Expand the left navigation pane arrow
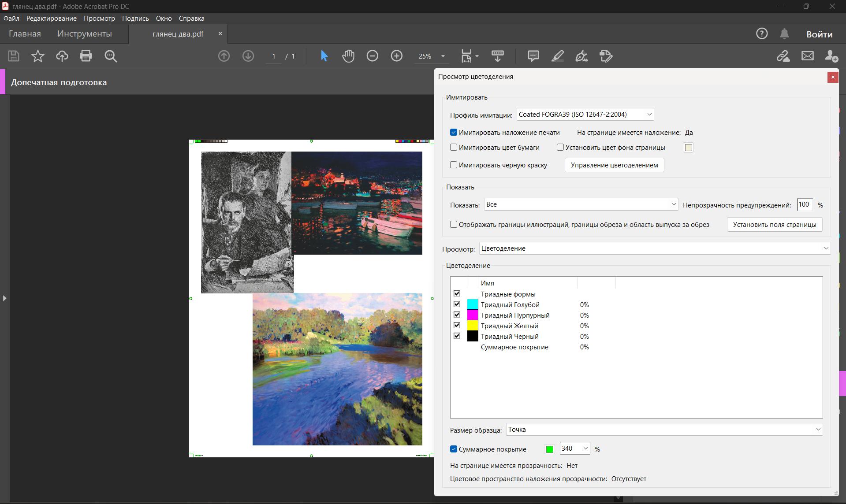Screen dimensions: 846x504 click(4, 298)
